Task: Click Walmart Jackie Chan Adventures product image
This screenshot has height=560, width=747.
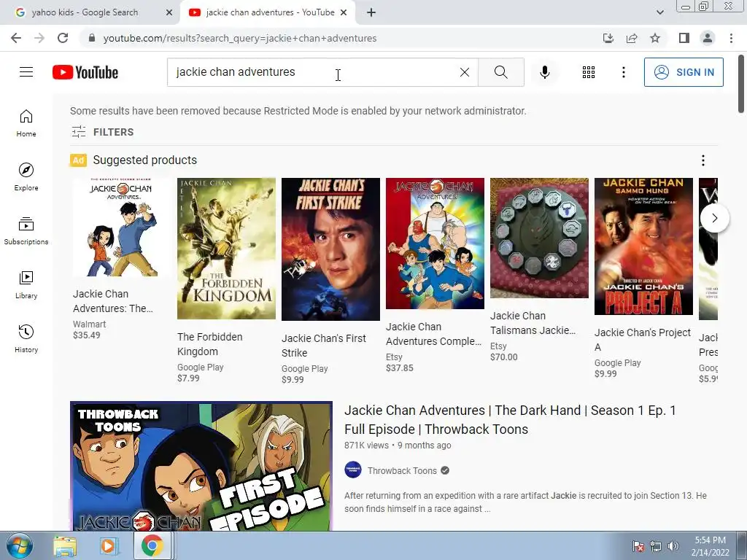Action: pyautogui.click(x=122, y=227)
